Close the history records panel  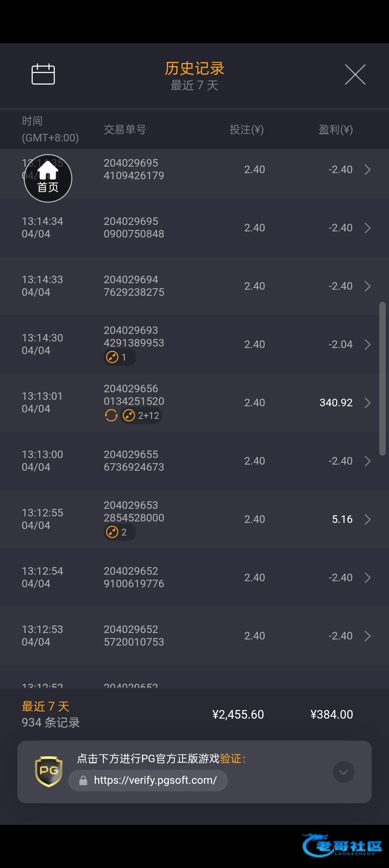pyautogui.click(x=355, y=74)
